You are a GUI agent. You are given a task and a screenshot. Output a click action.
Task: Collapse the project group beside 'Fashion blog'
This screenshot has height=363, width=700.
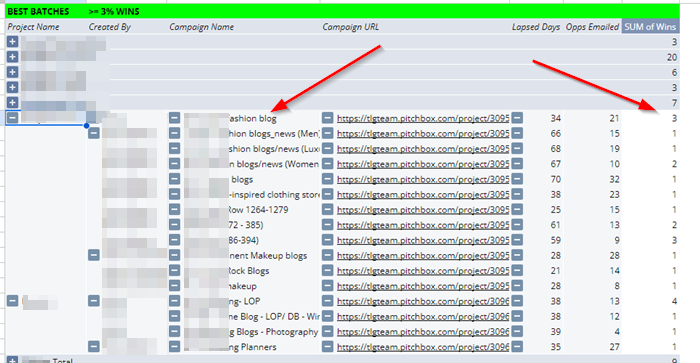point(12,117)
